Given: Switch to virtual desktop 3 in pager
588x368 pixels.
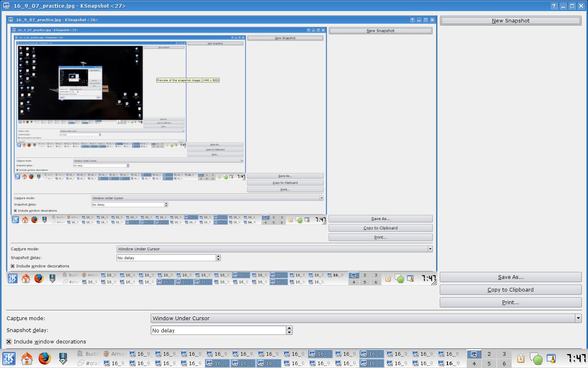Looking at the screenshot, I should 504,354.
